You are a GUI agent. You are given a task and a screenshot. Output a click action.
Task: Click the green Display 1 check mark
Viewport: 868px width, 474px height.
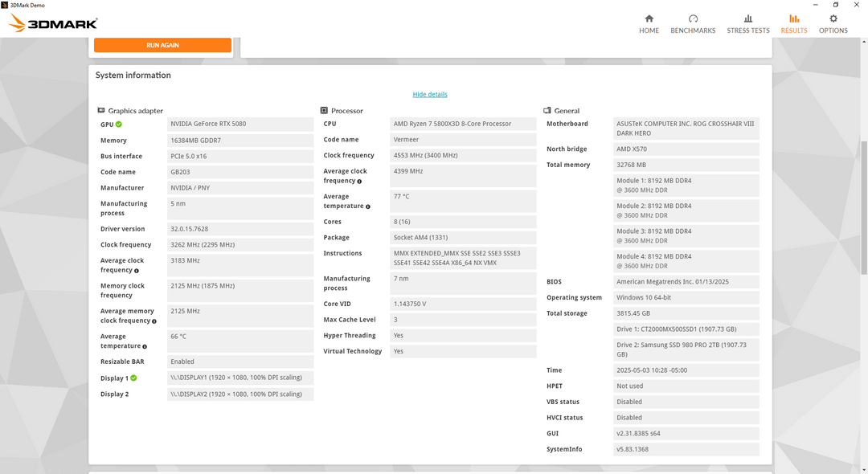133,378
